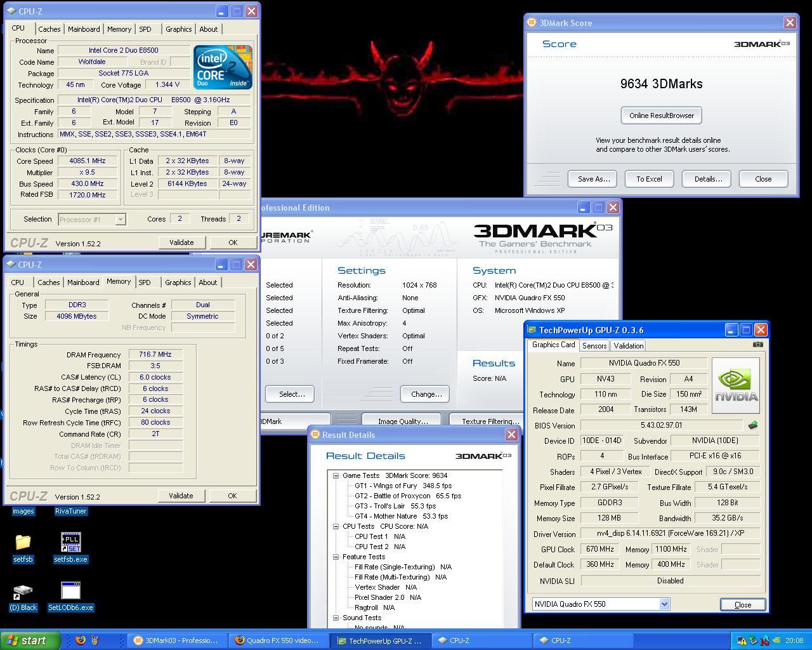Export score with To Excel button
Viewport: 812px width, 650px height.
pyautogui.click(x=649, y=179)
